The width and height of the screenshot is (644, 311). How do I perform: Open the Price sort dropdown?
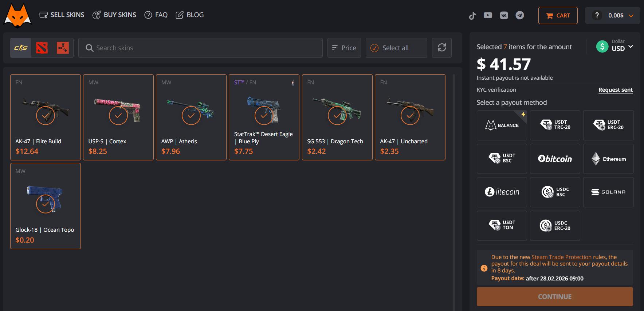(x=344, y=48)
